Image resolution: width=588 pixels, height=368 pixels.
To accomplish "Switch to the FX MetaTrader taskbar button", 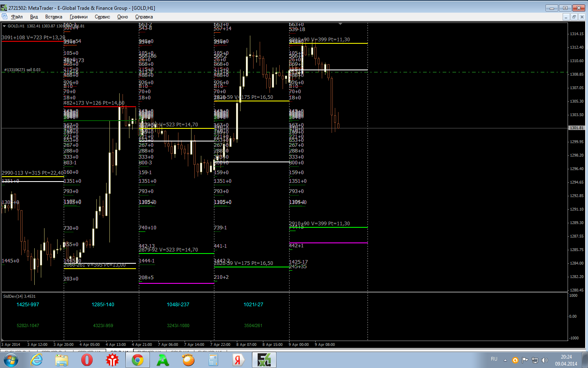I will pos(264,360).
